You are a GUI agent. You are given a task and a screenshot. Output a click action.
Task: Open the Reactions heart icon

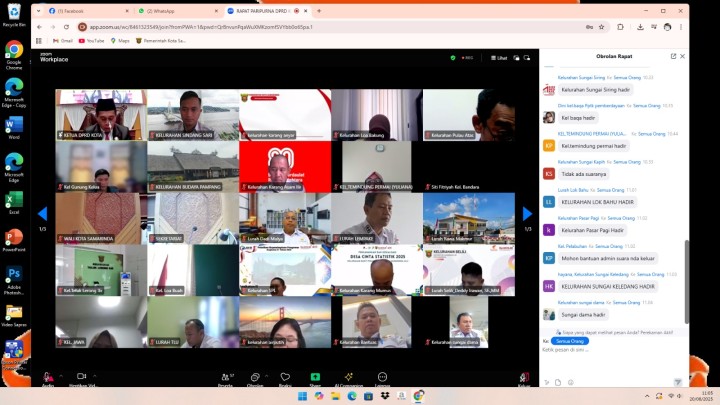[285, 377]
